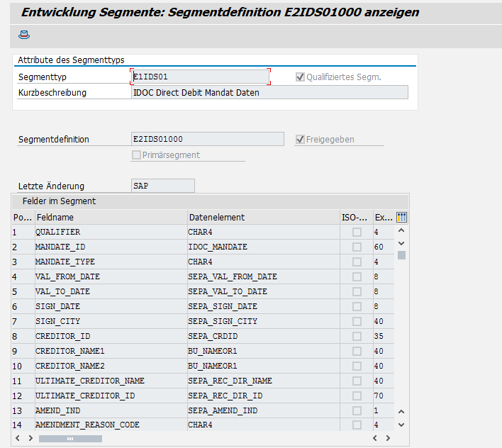Click the up arrow at the top of the table scrollbar
Screen dimensions: 502x448
pos(401,230)
